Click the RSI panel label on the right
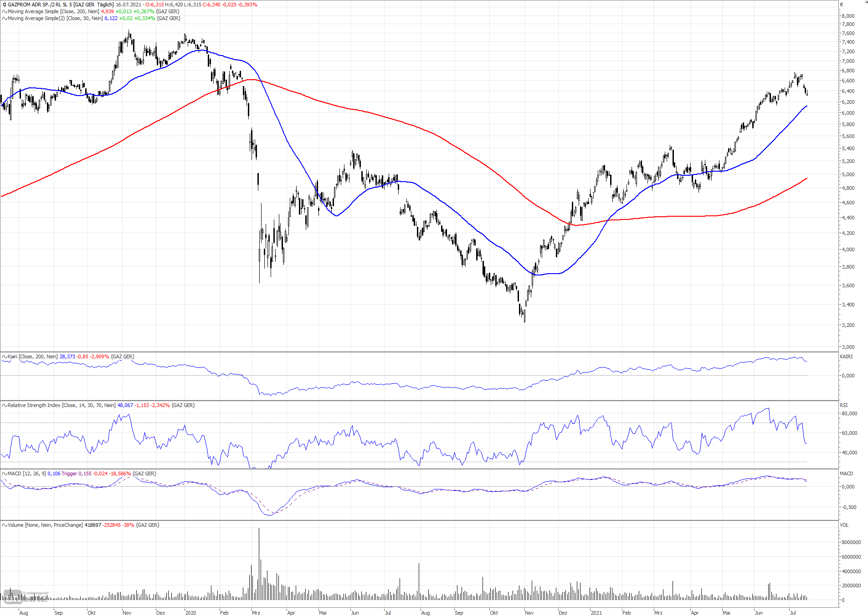 pyautogui.click(x=844, y=405)
